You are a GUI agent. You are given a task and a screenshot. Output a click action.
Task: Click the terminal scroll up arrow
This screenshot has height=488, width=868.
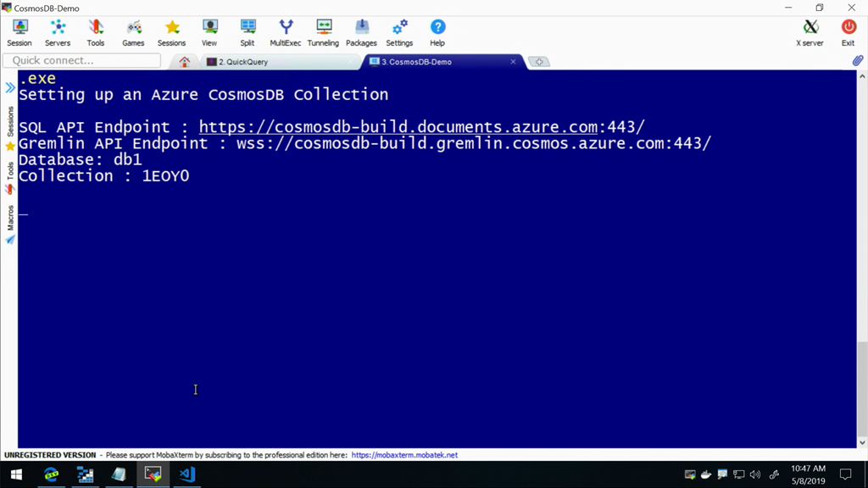coord(862,76)
